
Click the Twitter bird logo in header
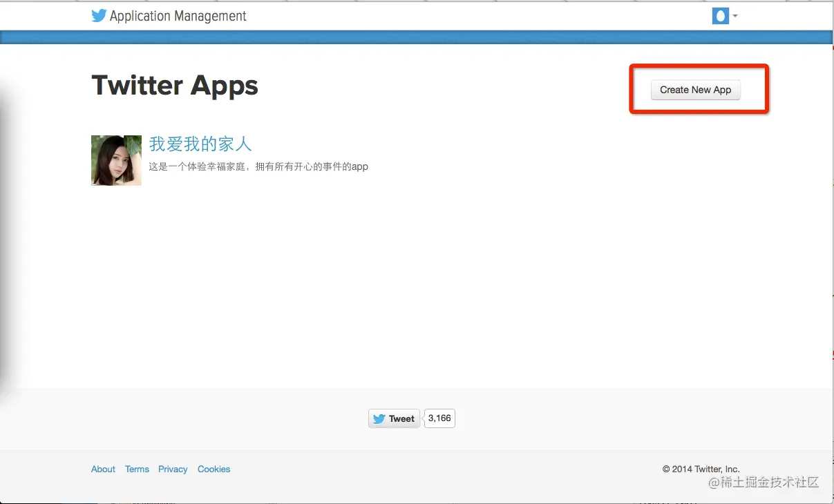(99, 16)
